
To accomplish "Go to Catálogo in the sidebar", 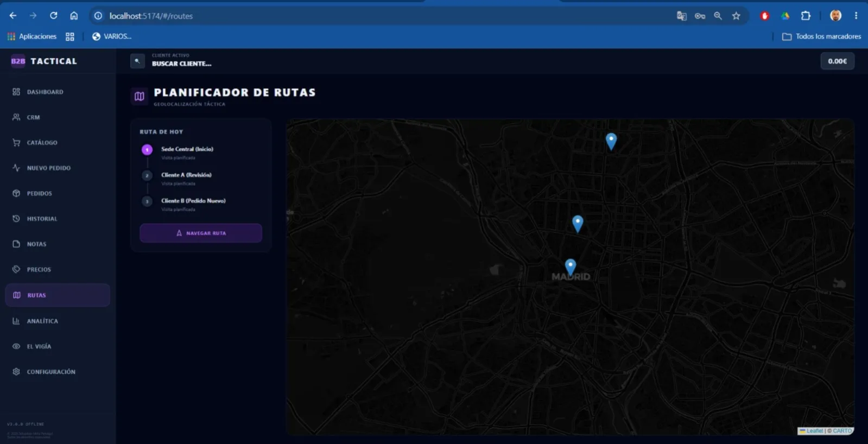I will click(x=58, y=143).
